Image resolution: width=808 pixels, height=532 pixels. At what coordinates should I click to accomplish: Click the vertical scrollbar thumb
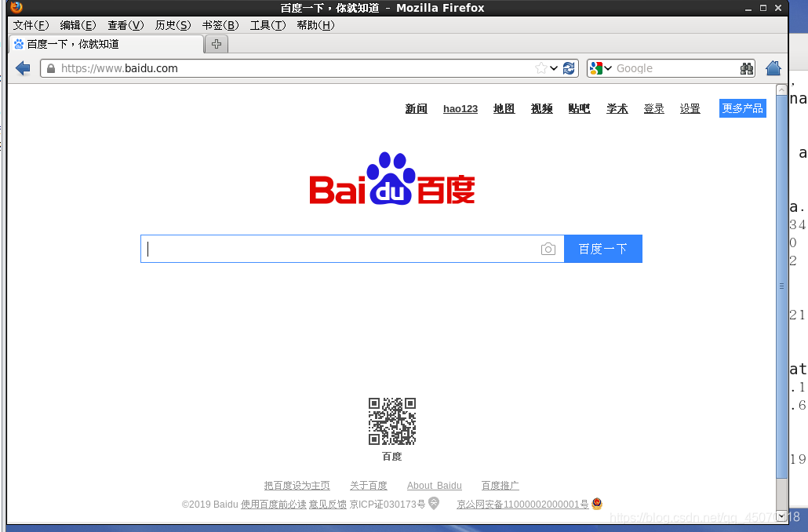point(781,286)
